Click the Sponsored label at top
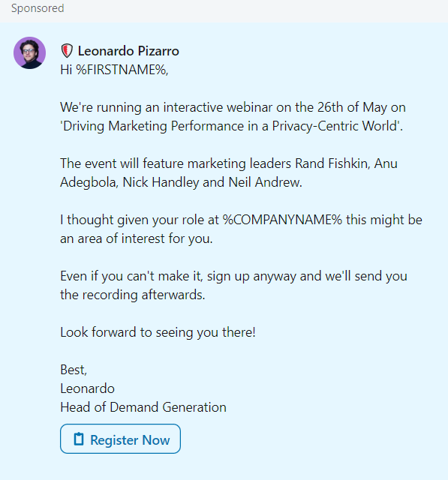This screenshot has width=448, height=480. pyautogui.click(x=38, y=8)
